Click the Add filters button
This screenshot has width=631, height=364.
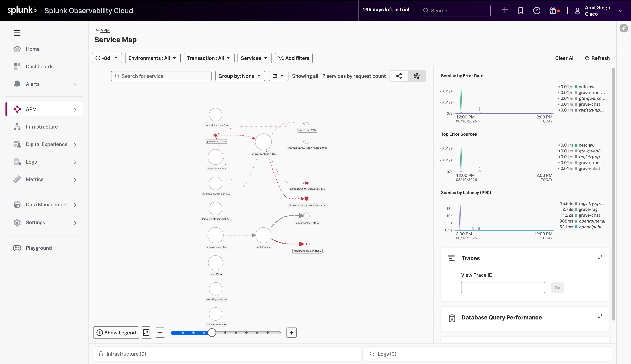(294, 58)
